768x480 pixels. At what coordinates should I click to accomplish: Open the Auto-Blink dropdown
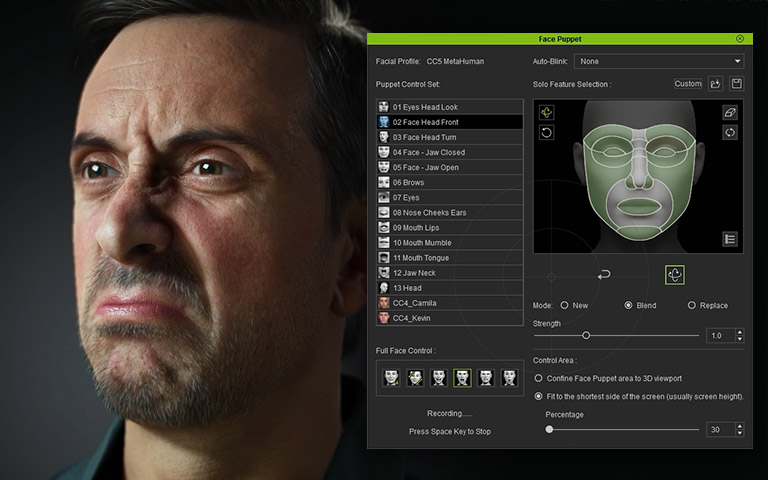pos(658,61)
